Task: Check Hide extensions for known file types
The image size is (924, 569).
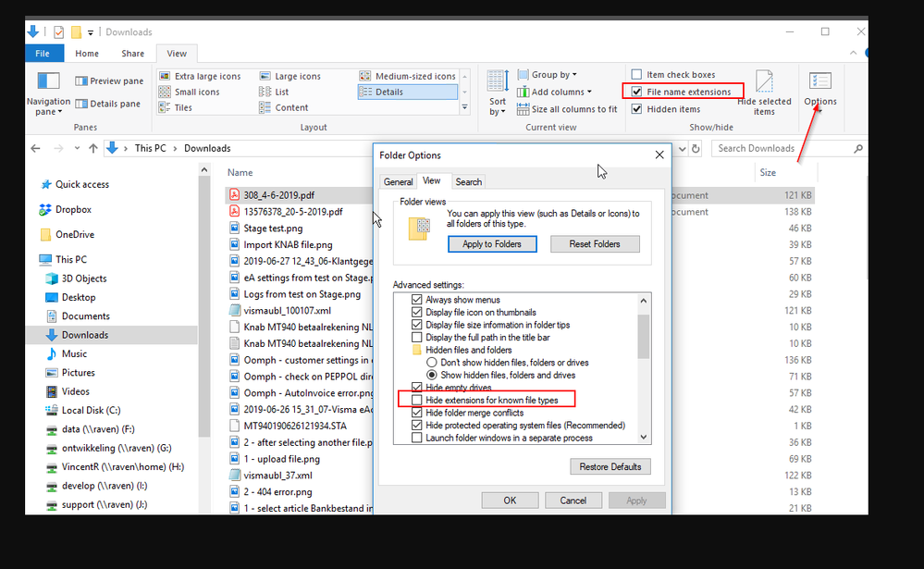Action: 416,400
